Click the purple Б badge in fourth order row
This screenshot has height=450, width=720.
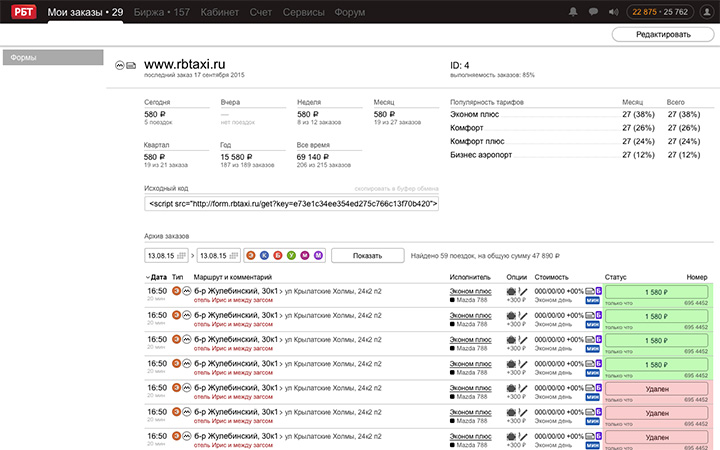(x=599, y=364)
